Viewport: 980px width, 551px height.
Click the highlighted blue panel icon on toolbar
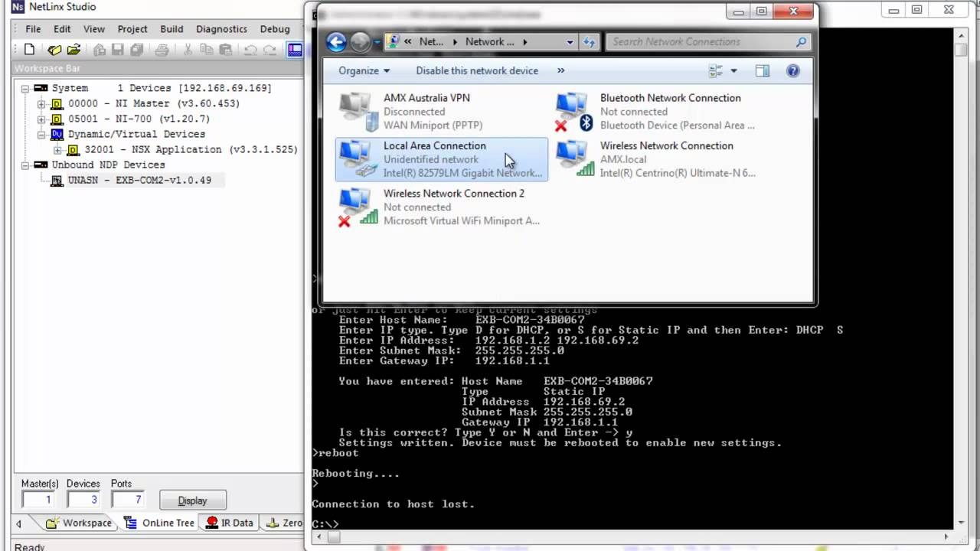coord(295,49)
